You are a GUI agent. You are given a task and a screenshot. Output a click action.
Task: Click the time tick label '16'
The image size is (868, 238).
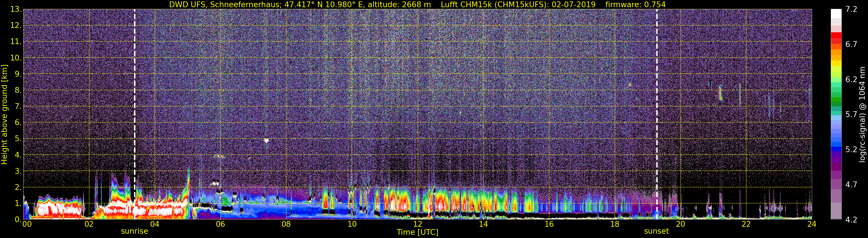click(x=549, y=224)
